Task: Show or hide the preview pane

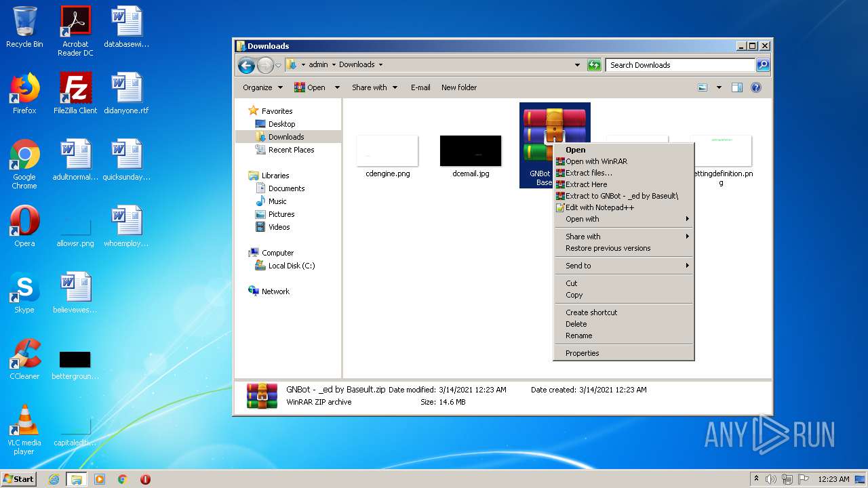Action: pyautogui.click(x=737, y=87)
